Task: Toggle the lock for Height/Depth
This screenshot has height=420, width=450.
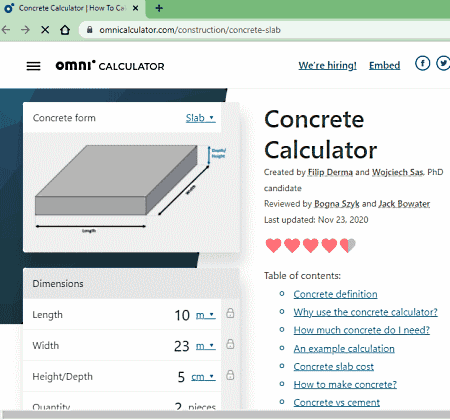Action: coord(230,375)
